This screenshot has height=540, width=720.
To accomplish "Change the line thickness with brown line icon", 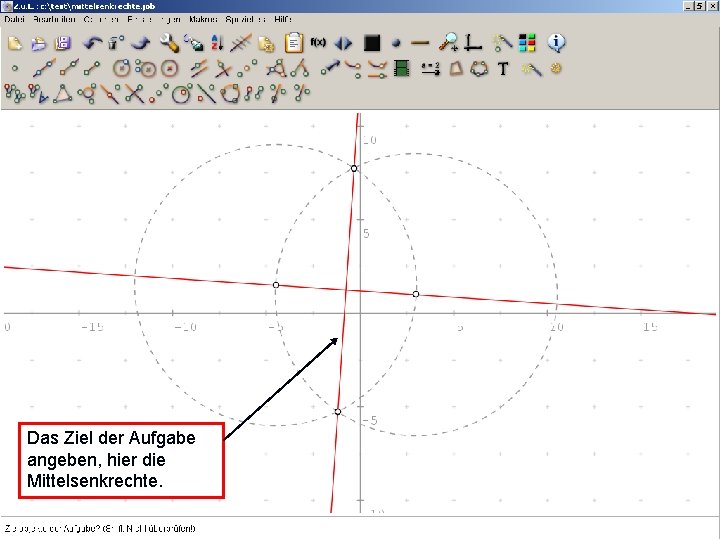I will [x=420, y=43].
